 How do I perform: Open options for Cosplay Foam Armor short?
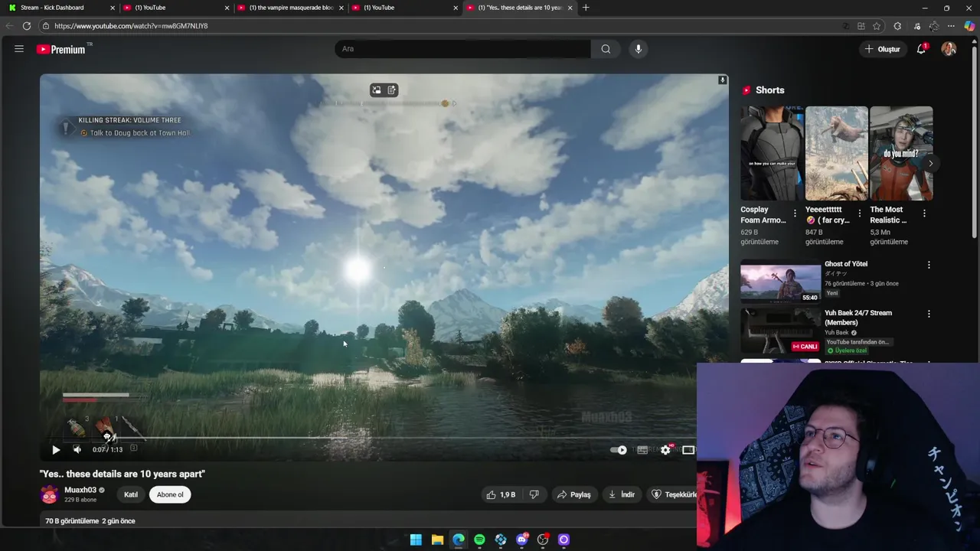[x=795, y=214]
